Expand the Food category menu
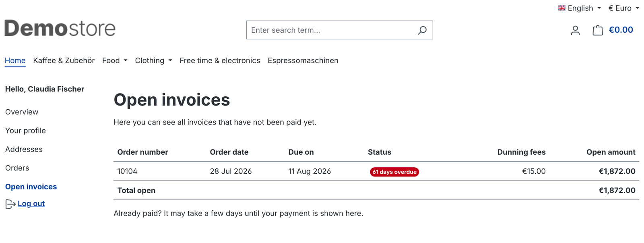644x243 pixels. pyautogui.click(x=115, y=60)
